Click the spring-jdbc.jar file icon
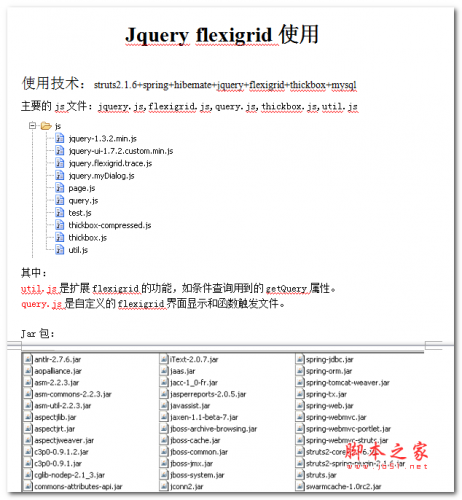This screenshot has height=500, width=462. point(300,359)
